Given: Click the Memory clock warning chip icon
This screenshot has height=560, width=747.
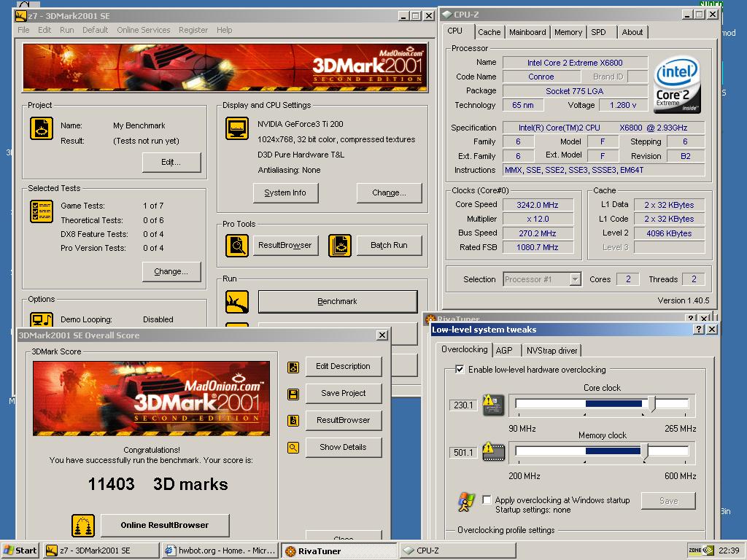Looking at the screenshot, I should (493, 451).
